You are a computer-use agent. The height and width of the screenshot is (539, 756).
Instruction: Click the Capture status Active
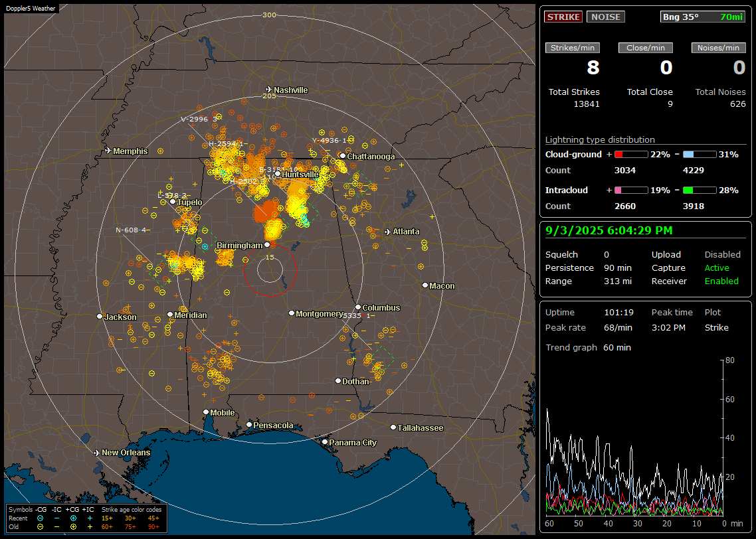click(x=717, y=268)
